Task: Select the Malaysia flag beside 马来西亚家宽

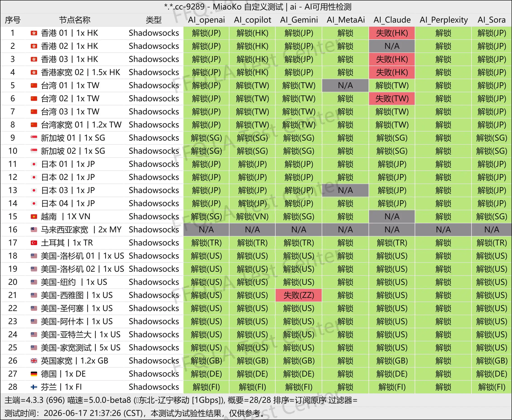Action: (x=34, y=230)
